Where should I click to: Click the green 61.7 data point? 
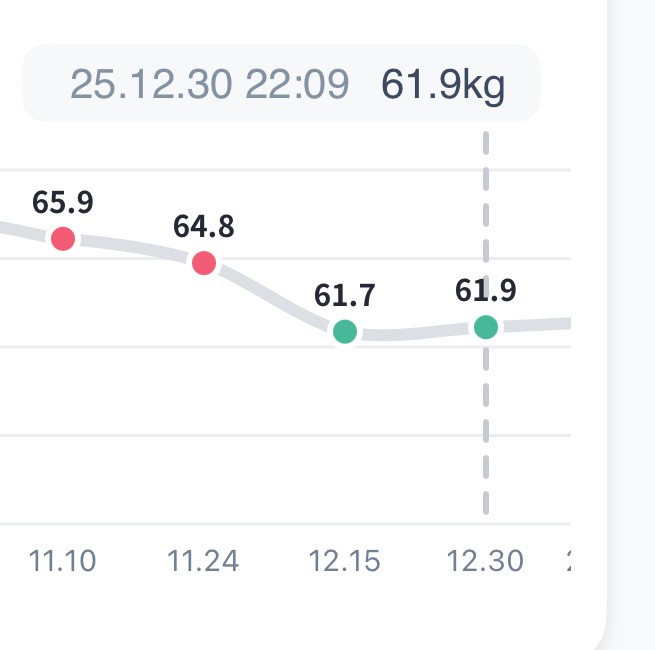pos(345,331)
